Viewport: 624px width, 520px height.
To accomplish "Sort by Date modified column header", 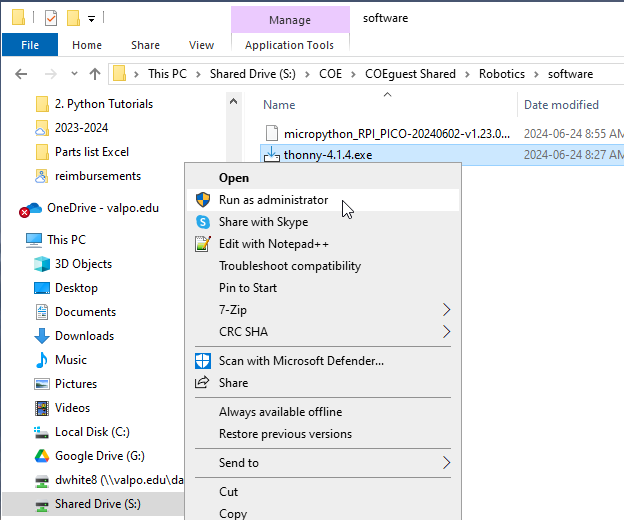I will (x=561, y=105).
